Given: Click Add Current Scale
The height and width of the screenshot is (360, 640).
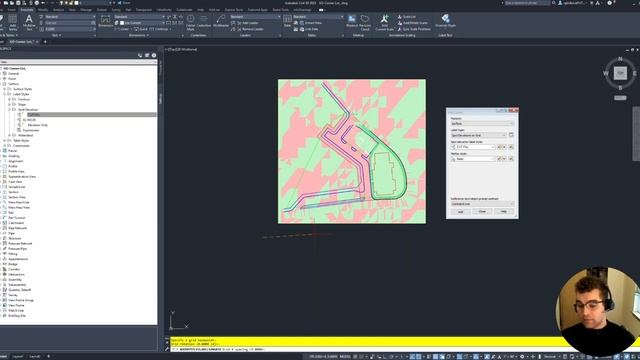Looking at the screenshot, I should pyautogui.click(x=384, y=22).
